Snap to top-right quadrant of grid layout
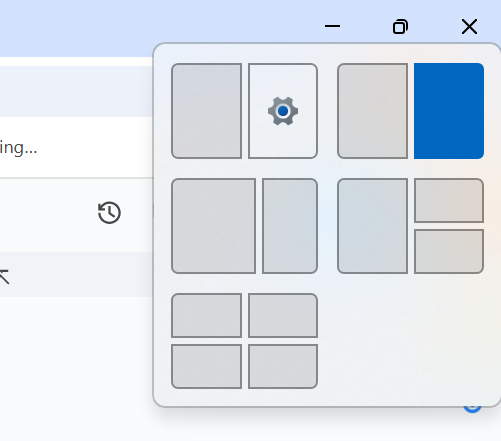Screen dimensions: 501x441 283,315
